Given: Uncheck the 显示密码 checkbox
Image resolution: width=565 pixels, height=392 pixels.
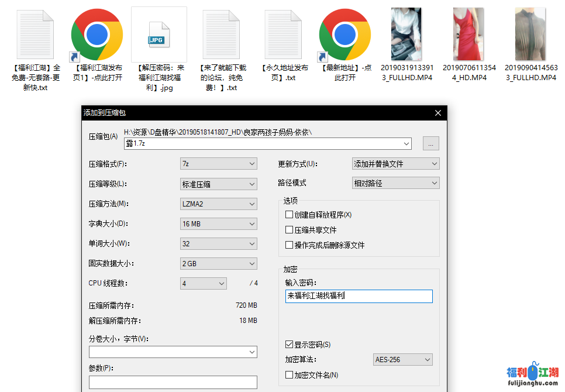Looking at the screenshot, I should (x=289, y=345).
